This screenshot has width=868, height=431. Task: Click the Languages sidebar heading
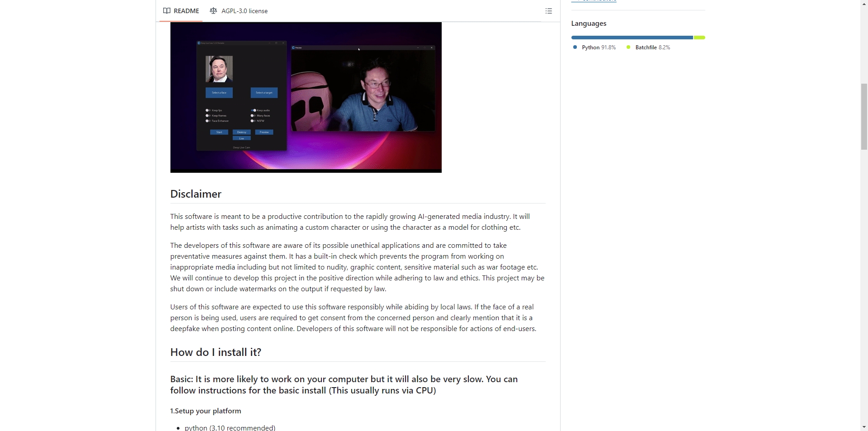(x=589, y=24)
